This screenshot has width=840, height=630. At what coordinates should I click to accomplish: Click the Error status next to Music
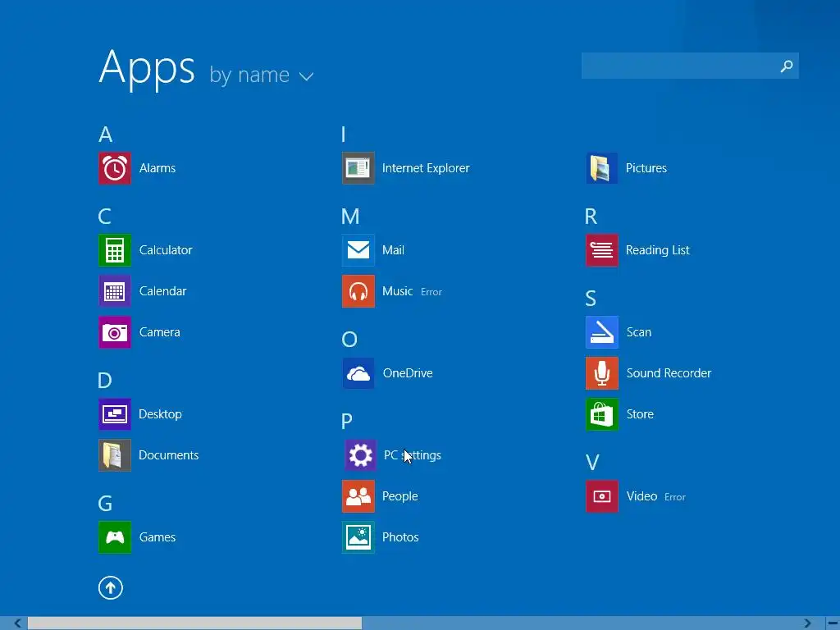click(431, 292)
